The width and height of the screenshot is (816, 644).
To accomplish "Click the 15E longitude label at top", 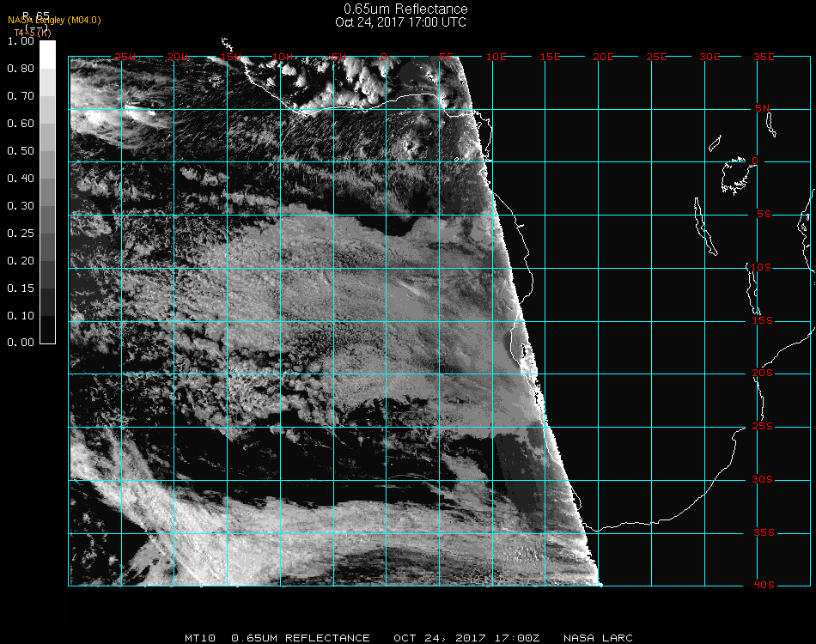I will point(550,57).
